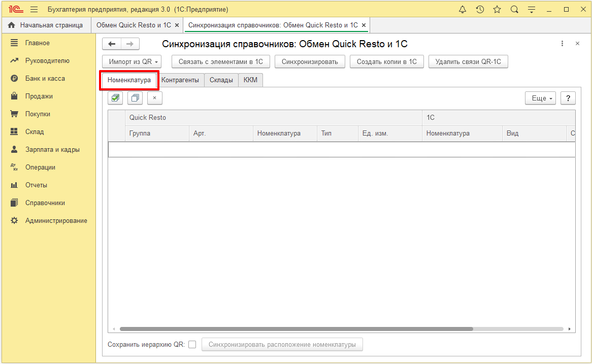Open Склад section in sidebar
This screenshot has height=364, width=592.
click(48, 132)
